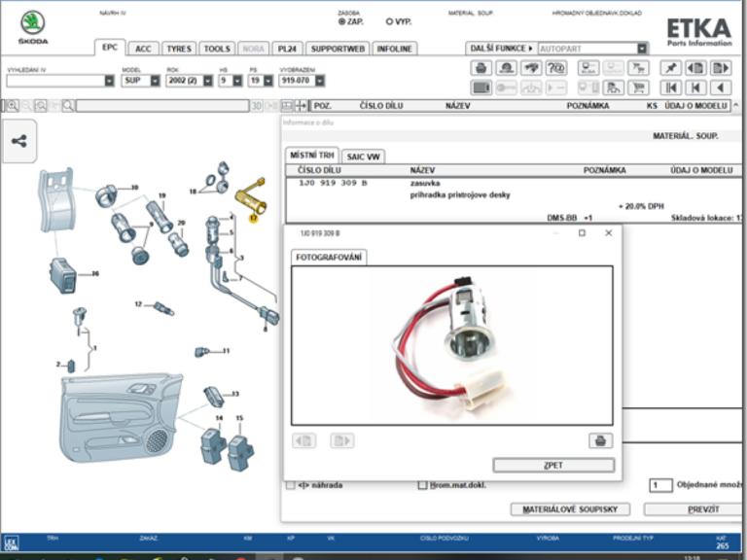747x560 pixels.
Task: Print the part photo from the dialog
Action: point(600,440)
